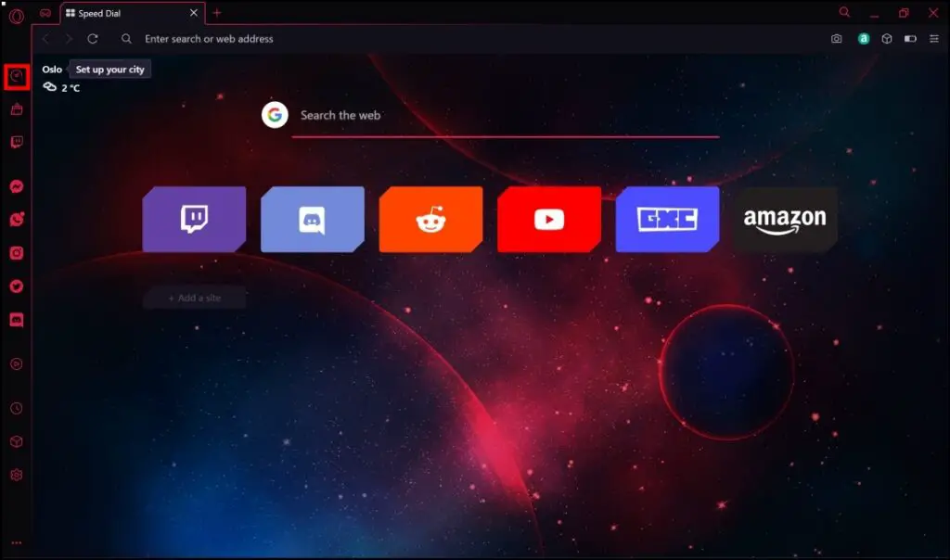Click the search icon in address bar

pos(126,39)
